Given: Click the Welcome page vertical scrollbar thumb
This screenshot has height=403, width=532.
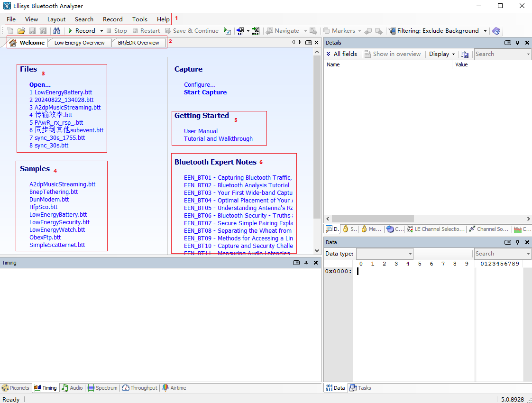Looking at the screenshot, I should pyautogui.click(x=317, y=137).
